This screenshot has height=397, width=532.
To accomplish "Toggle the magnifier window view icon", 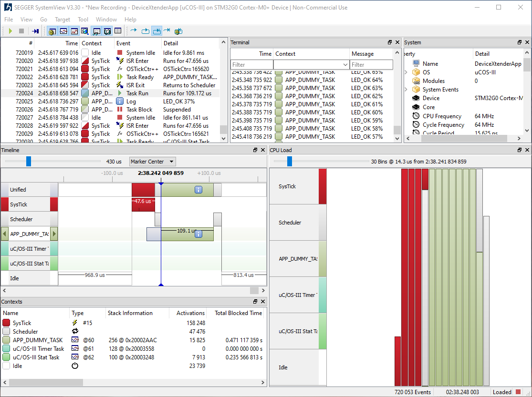I will click(x=85, y=31).
